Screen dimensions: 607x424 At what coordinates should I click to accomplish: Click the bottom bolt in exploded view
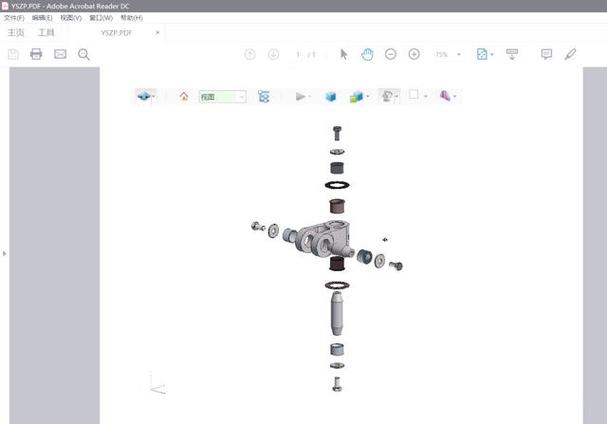pos(337,384)
